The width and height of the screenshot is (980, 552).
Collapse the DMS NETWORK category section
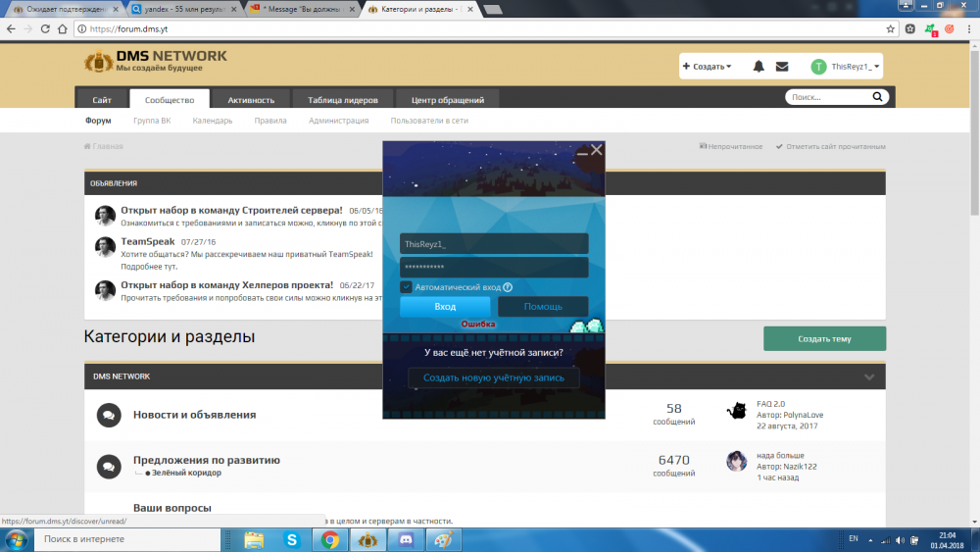(869, 376)
